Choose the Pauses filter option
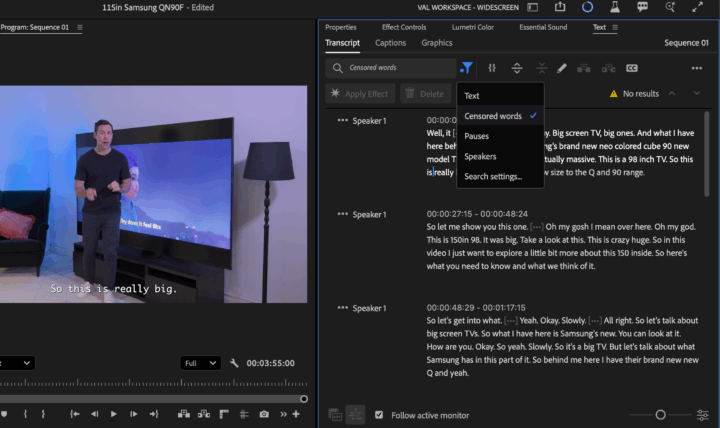 pos(477,136)
